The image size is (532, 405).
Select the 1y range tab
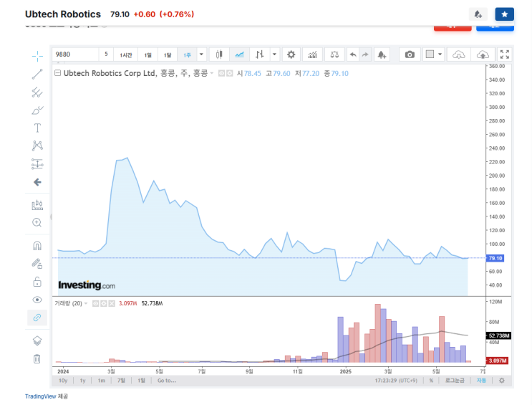point(82,381)
